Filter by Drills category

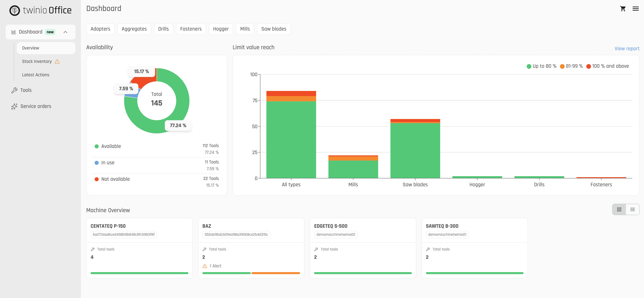[x=163, y=29]
